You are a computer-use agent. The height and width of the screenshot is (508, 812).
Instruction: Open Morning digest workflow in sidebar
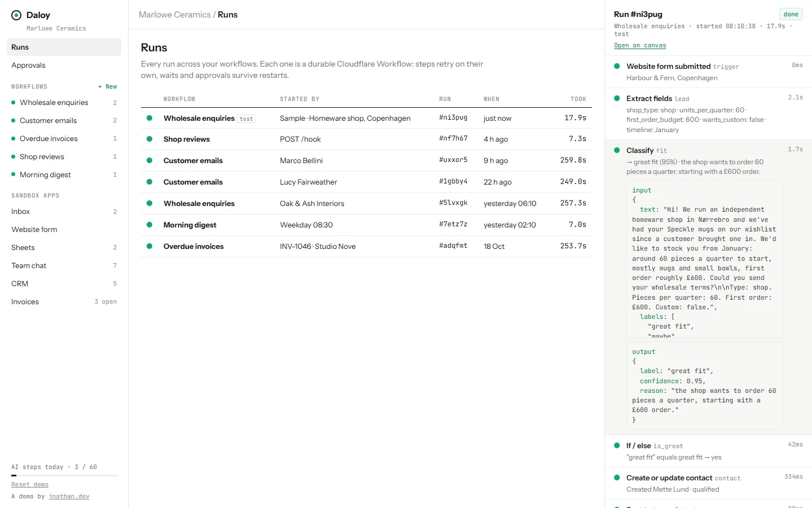tap(64, 175)
